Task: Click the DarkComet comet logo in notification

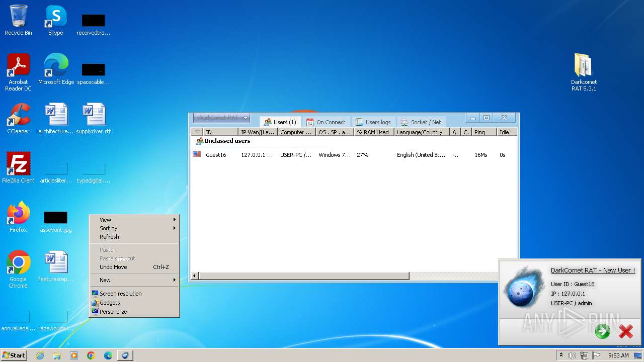Action: click(523, 287)
